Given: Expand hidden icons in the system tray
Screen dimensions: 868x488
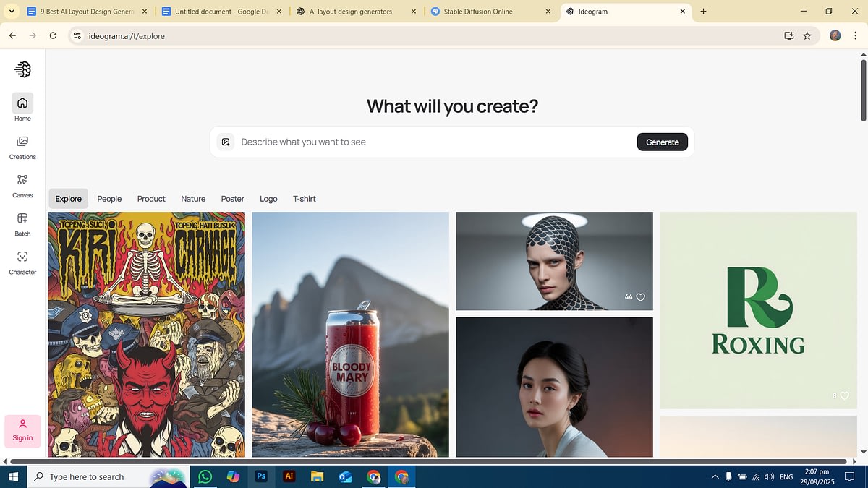Looking at the screenshot, I should (715, 476).
